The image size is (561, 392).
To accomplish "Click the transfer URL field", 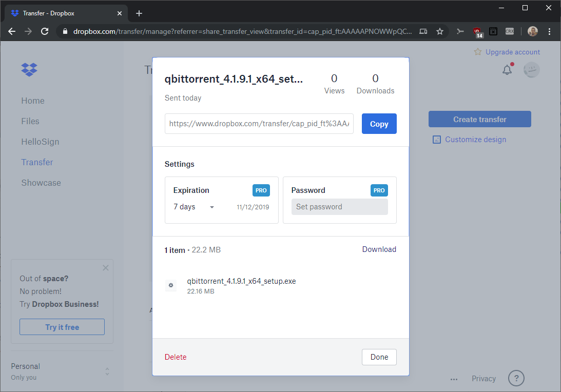I will pyautogui.click(x=259, y=124).
